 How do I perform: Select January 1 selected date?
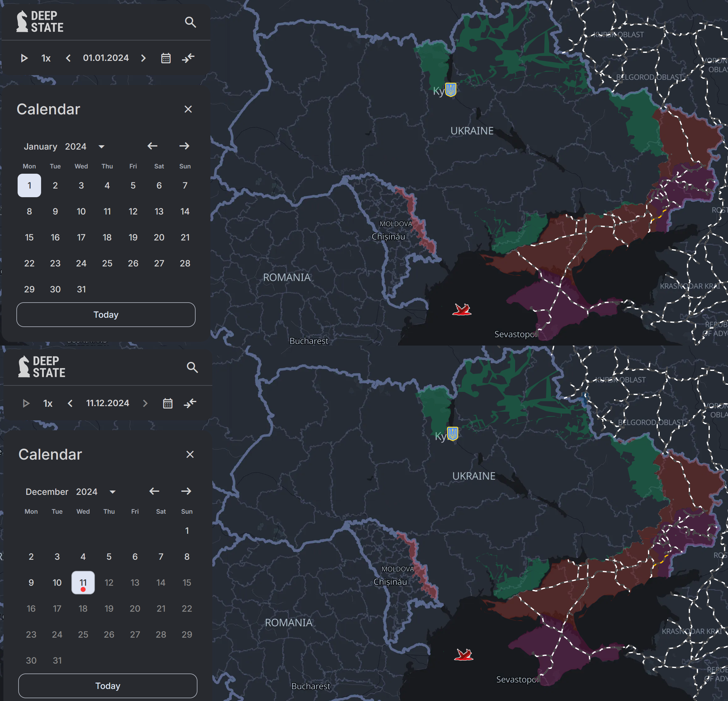coord(29,185)
